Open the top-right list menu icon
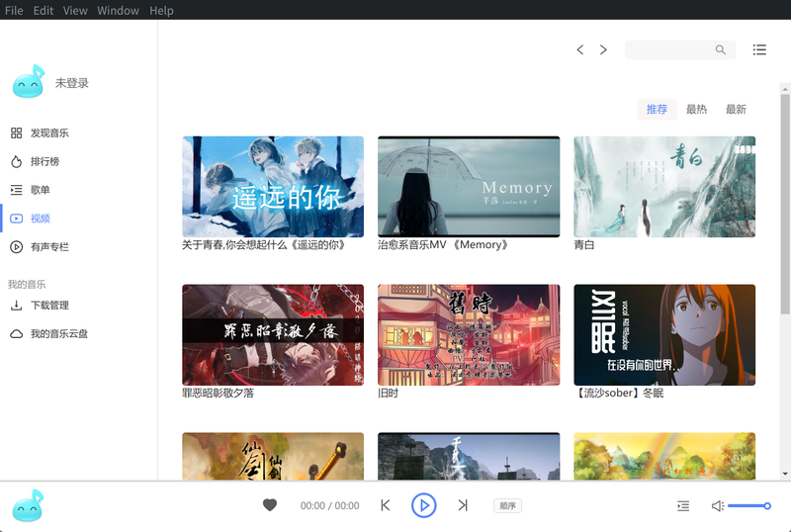791x532 pixels. tap(759, 49)
